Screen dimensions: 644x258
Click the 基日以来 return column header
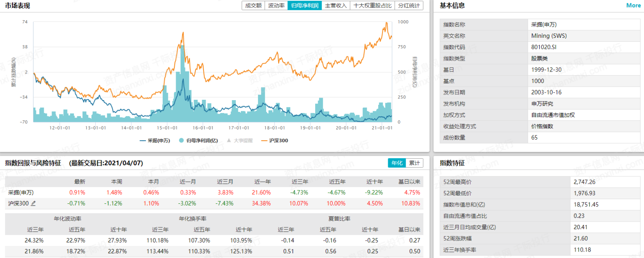(x=409, y=181)
